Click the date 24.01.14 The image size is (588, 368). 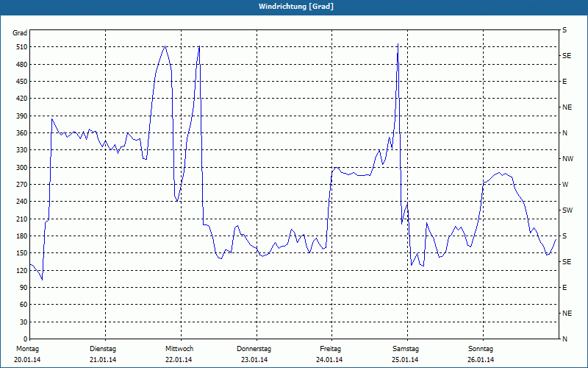pos(329,360)
